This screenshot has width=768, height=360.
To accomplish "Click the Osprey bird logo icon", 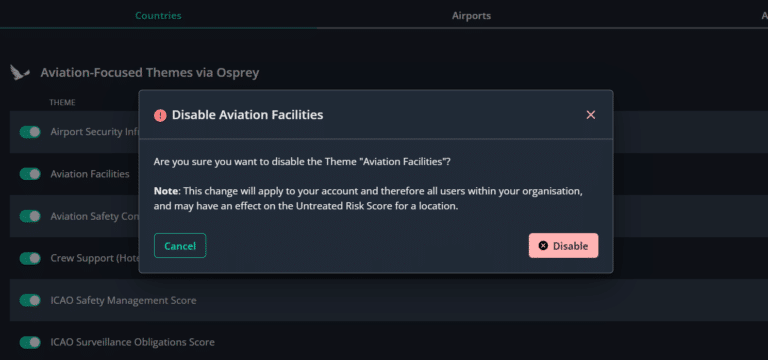I will point(20,72).
